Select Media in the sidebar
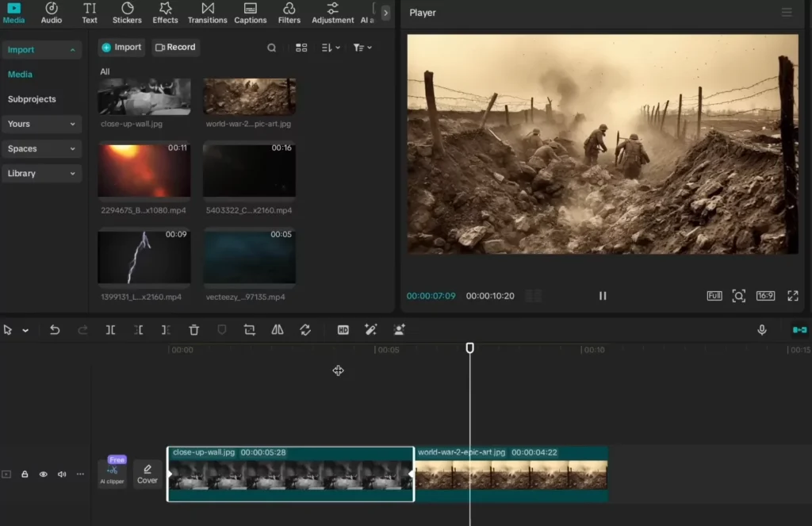The image size is (812, 526). [20, 74]
